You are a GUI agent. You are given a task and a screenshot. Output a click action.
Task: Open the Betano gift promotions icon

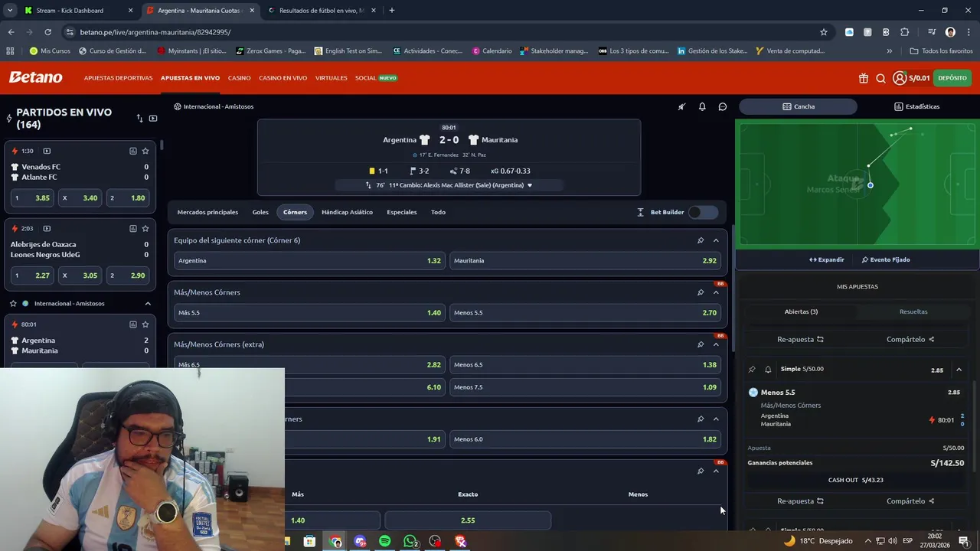[x=863, y=78]
